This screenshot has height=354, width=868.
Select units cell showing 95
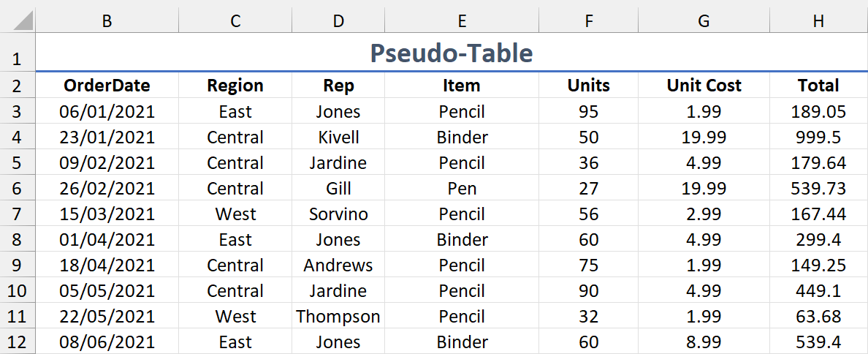[x=588, y=112]
